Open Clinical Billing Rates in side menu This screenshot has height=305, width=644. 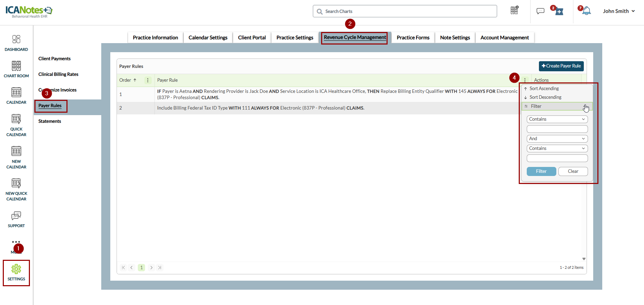(x=58, y=74)
